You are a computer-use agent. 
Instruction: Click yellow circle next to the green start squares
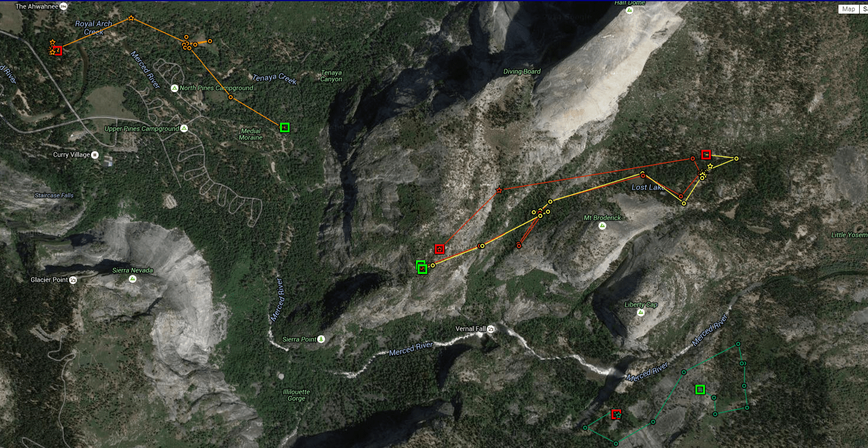pyautogui.click(x=433, y=266)
